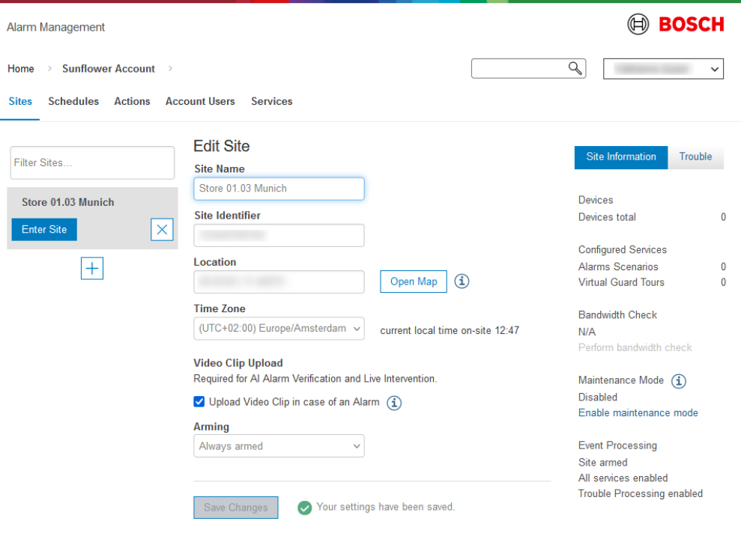Toggle Upload Video Clip in case of Alarm
This screenshot has height=560, width=741.
coord(199,402)
